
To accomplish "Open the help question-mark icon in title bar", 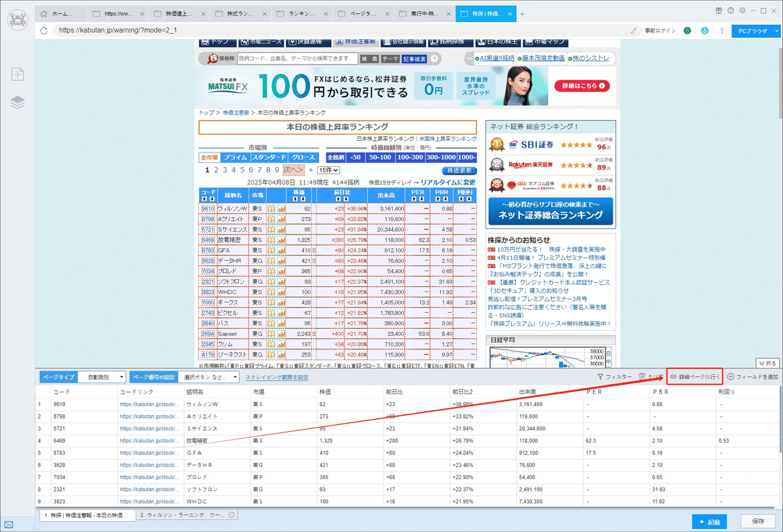I will pyautogui.click(x=731, y=10).
